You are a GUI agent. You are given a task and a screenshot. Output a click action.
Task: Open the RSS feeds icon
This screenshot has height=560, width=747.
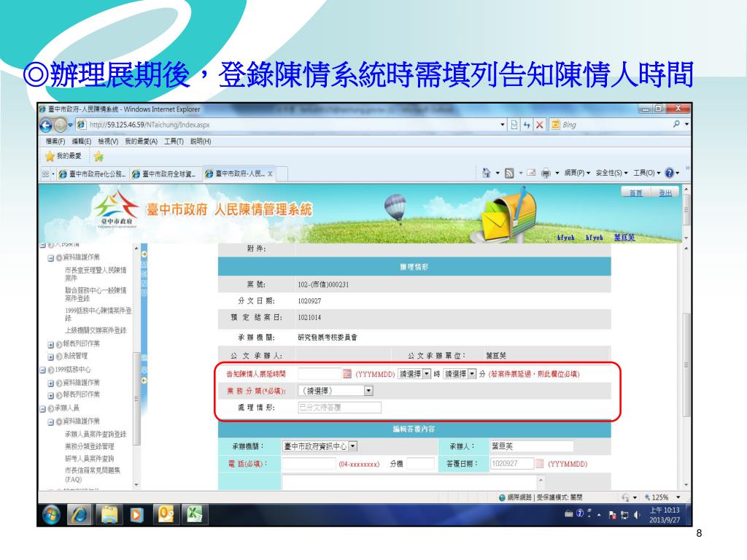509,174
